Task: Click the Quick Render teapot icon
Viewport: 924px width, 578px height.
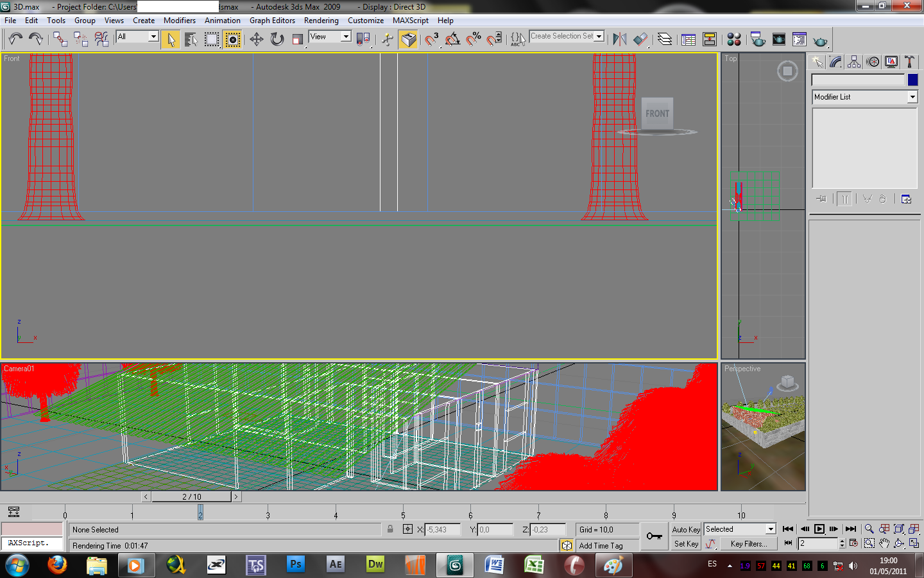Action: 820,40
